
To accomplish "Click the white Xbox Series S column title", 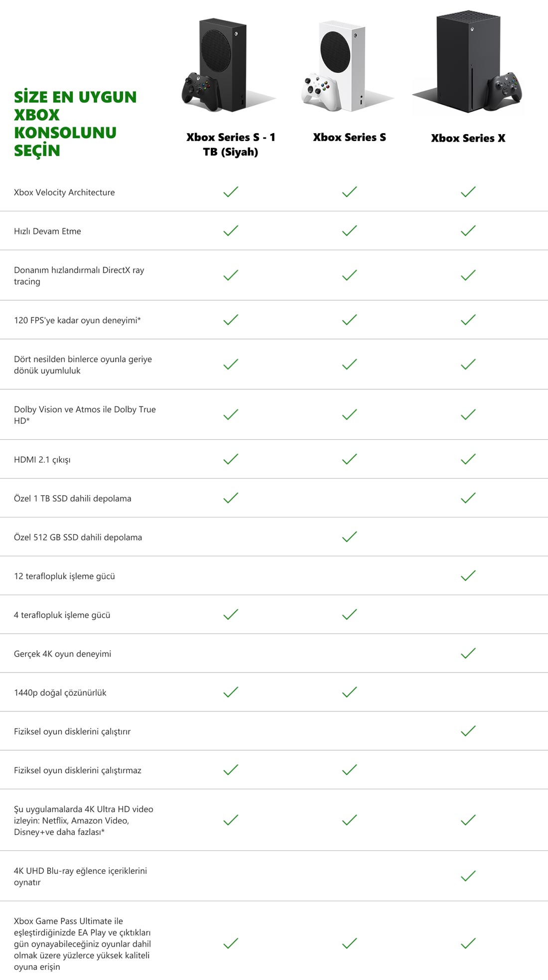I will click(x=350, y=138).
